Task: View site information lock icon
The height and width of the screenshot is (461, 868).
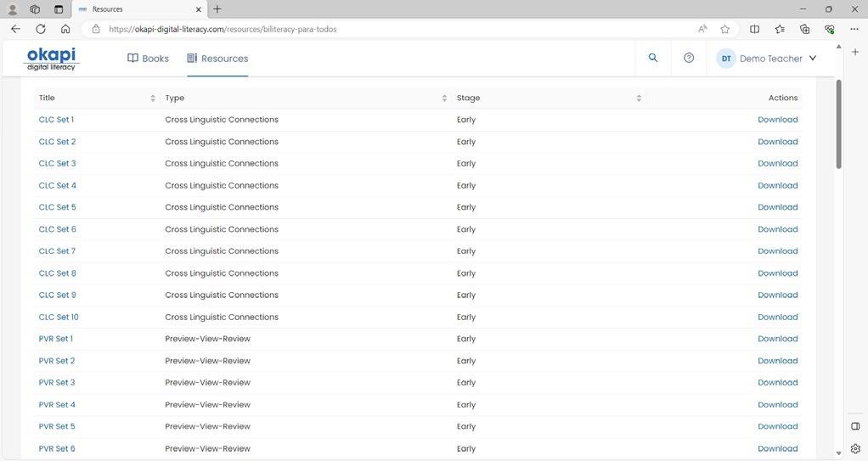Action: click(96, 30)
